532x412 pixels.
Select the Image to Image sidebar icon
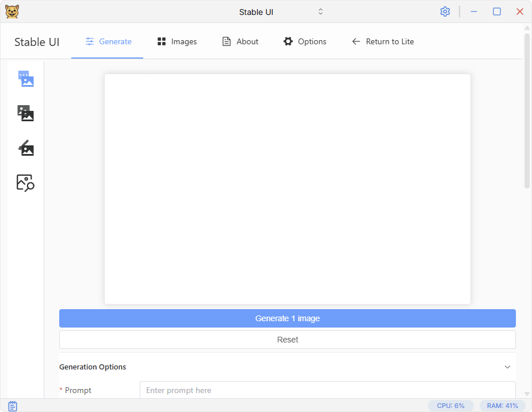click(26, 113)
